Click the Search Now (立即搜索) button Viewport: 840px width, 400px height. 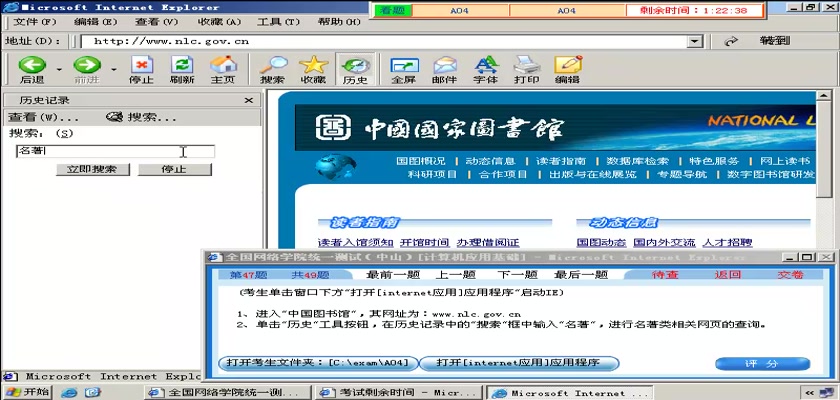click(93, 169)
